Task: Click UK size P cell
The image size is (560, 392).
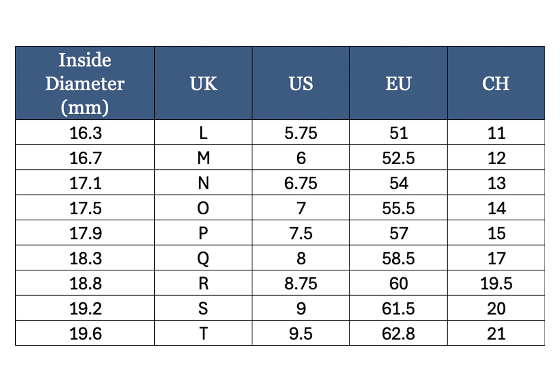Action: click(x=203, y=233)
